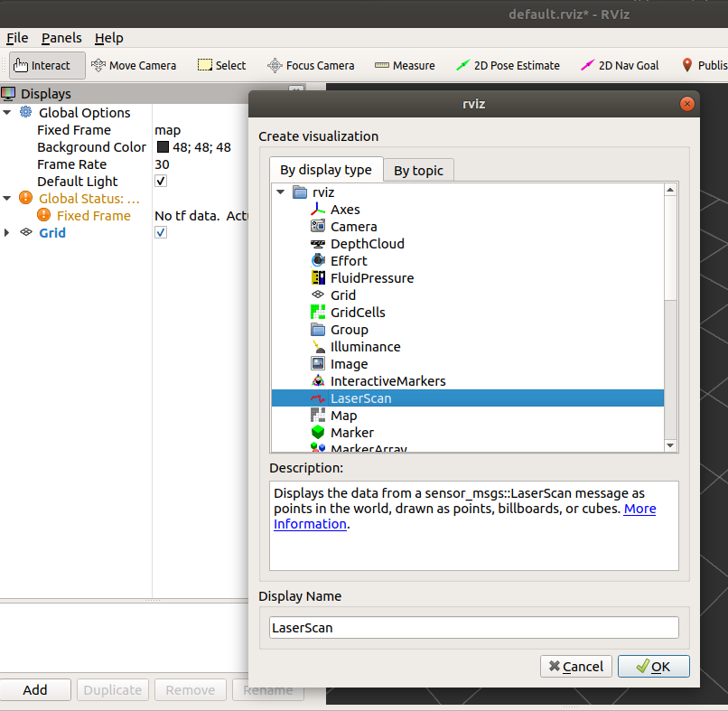Select the 2D Nav Goal tool
The width and height of the screenshot is (728, 711).
pyautogui.click(x=620, y=65)
